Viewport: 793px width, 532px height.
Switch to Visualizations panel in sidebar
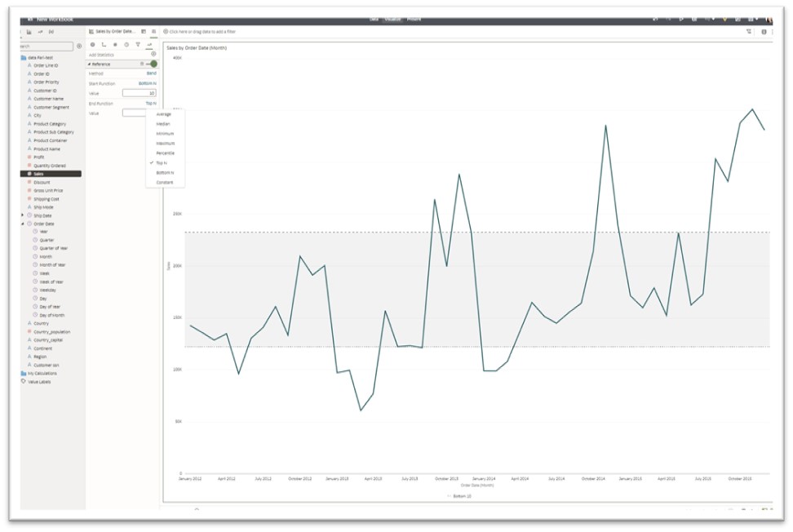[x=29, y=32]
